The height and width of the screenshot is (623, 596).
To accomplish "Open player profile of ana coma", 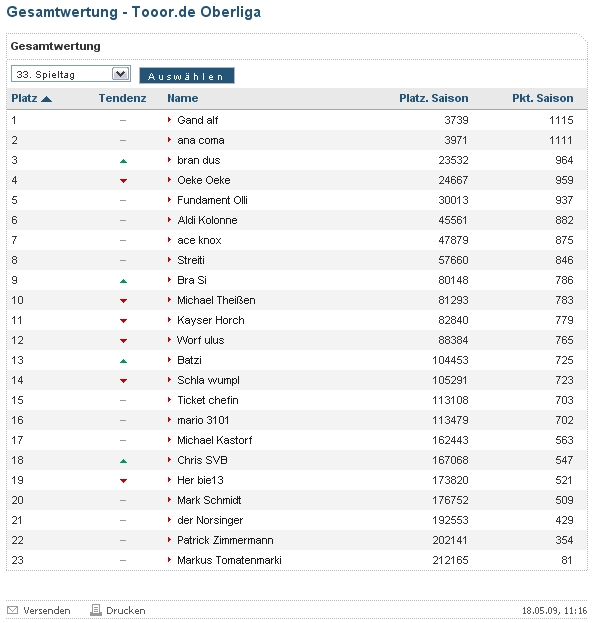I will [201, 140].
